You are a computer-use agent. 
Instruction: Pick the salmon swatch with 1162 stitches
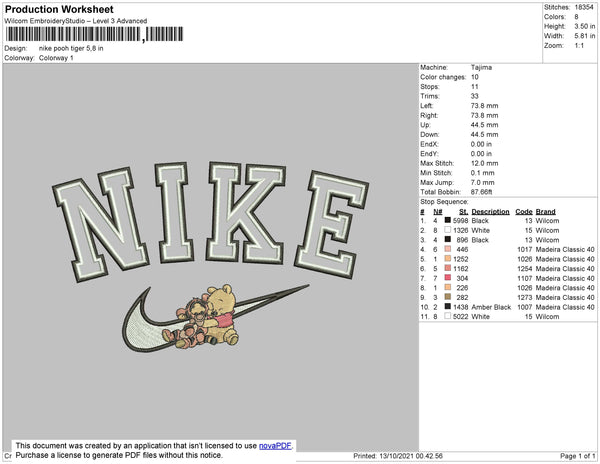coord(447,268)
